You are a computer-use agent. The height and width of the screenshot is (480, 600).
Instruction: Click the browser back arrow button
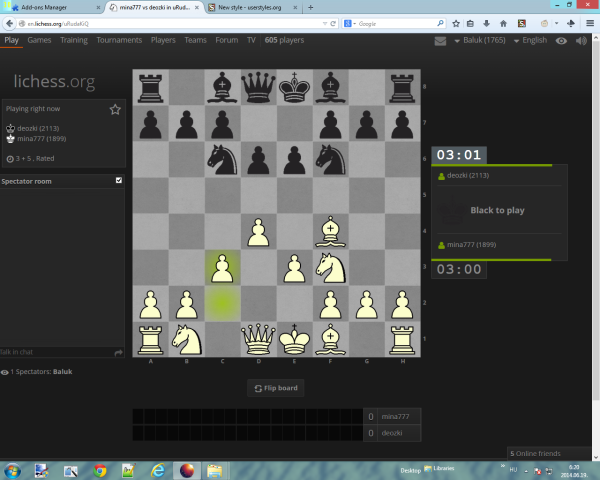coord(9,24)
